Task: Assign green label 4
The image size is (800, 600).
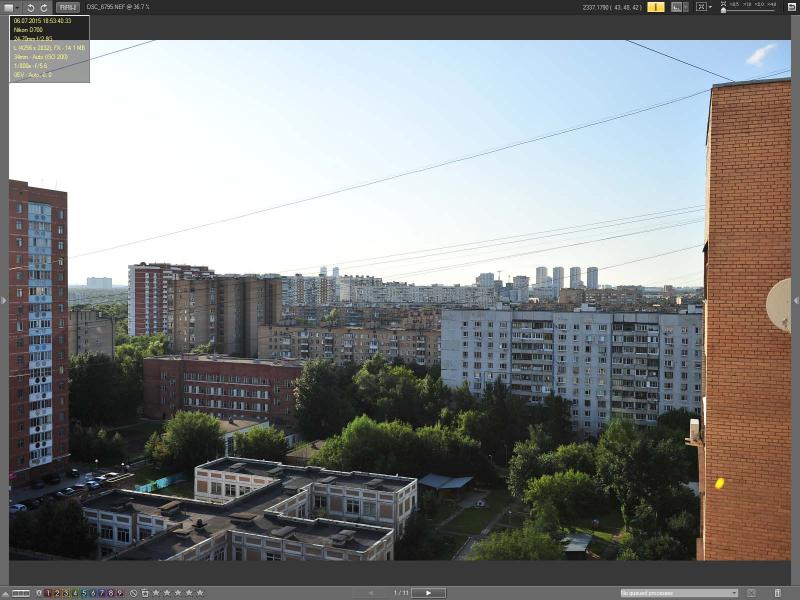Action: click(75, 593)
